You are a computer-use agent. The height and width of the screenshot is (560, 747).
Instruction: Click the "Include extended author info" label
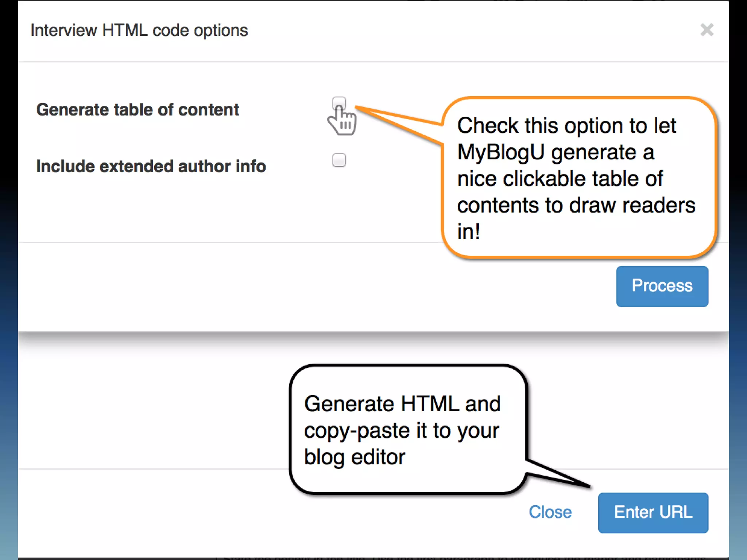(x=151, y=166)
